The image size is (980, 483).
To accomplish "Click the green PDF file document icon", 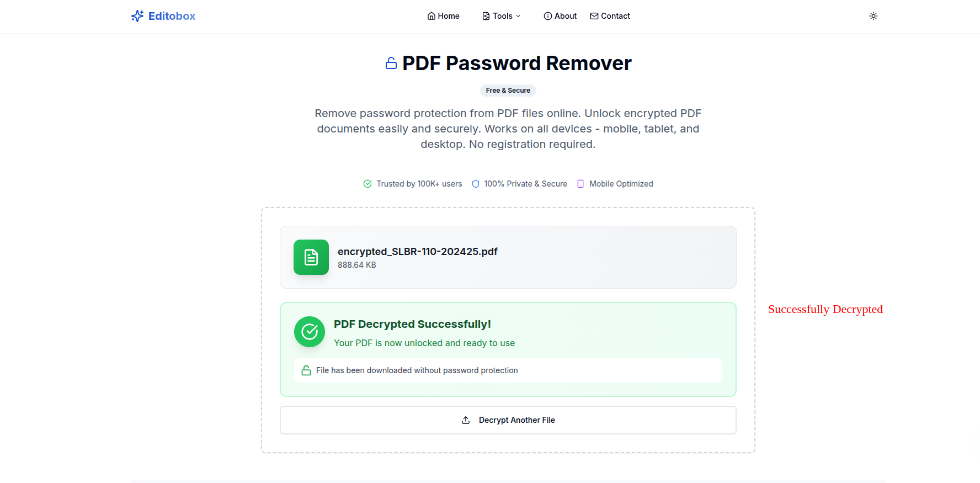I will pos(311,257).
